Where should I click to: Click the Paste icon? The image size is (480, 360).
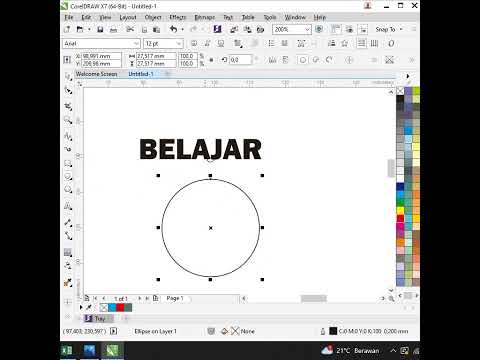click(156, 29)
